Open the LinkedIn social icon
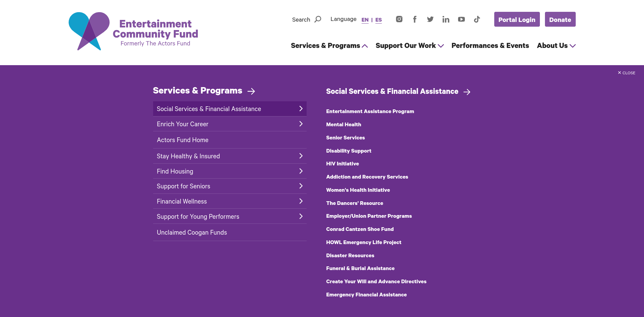Screen dimensions: 644x317 click(x=446, y=19)
